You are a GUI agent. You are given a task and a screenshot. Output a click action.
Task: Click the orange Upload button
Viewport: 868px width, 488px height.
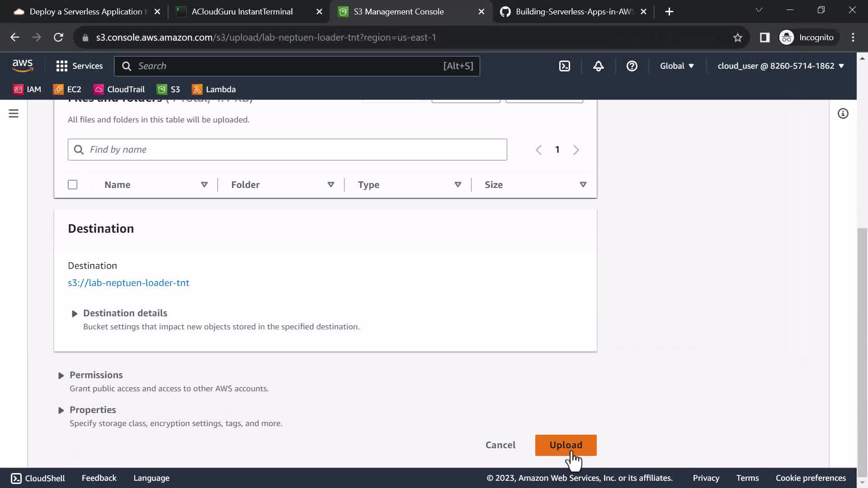565,445
